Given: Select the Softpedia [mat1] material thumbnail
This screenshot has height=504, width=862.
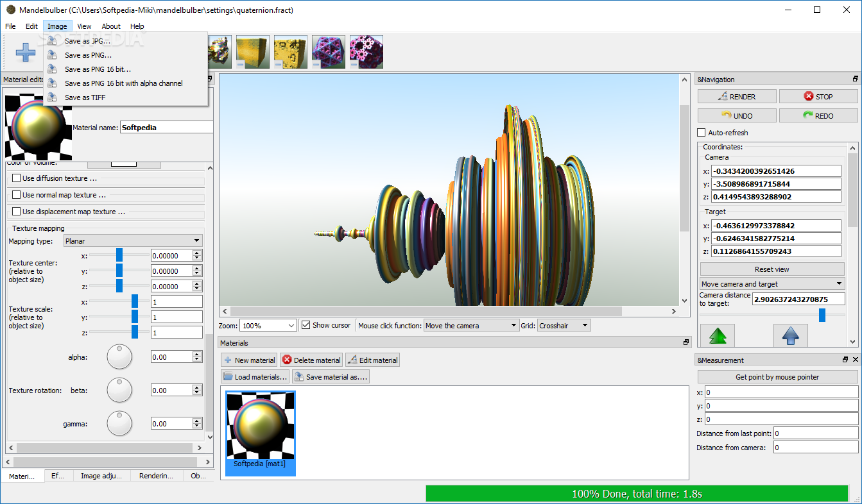Looking at the screenshot, I should [x=261, y=433].
